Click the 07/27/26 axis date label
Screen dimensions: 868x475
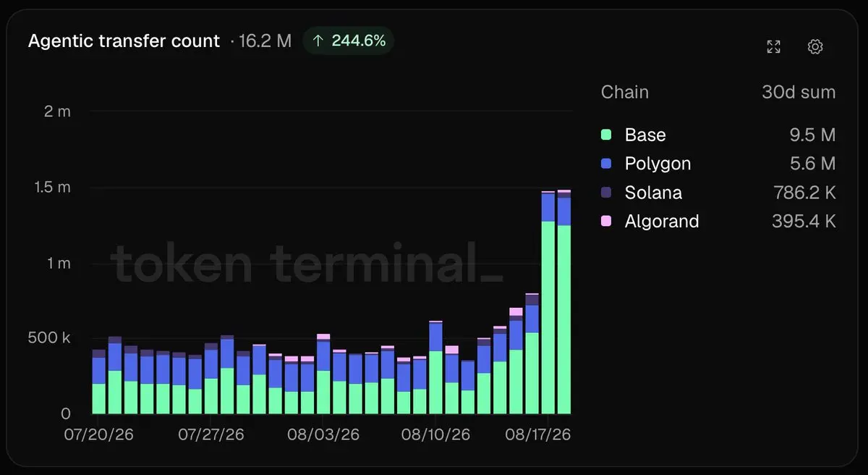[x=210, y=435]
